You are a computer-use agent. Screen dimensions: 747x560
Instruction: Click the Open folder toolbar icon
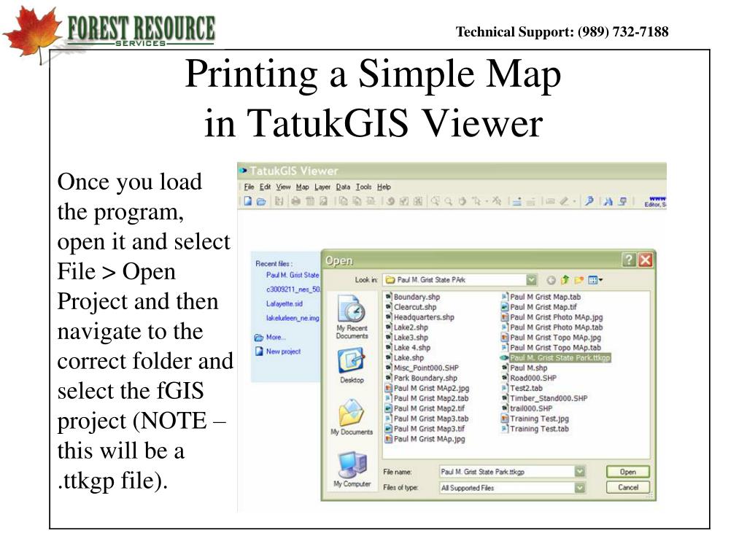[261, 201]
